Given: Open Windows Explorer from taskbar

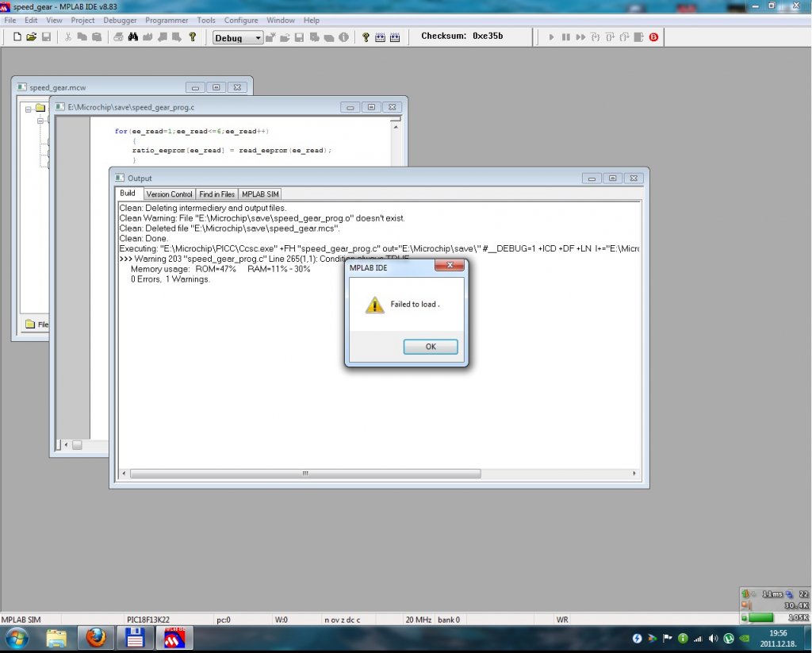Looking at the screenshot, I should [56, 638].
